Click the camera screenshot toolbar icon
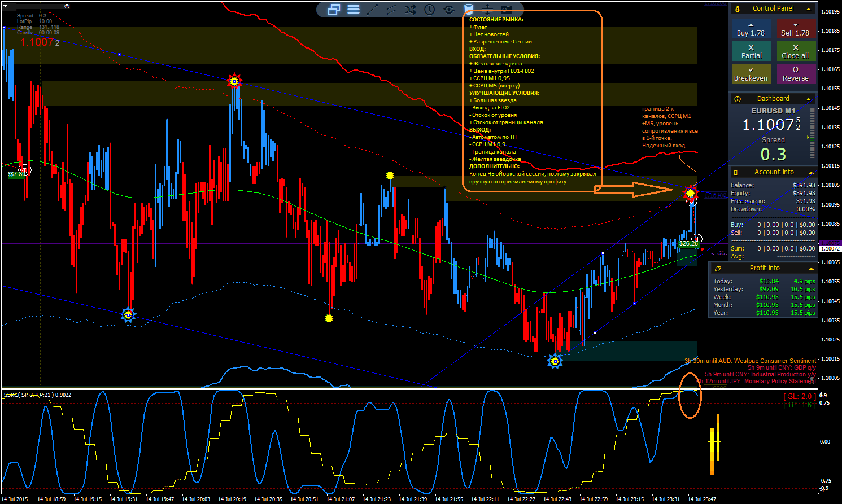 (x=507, y=10)
